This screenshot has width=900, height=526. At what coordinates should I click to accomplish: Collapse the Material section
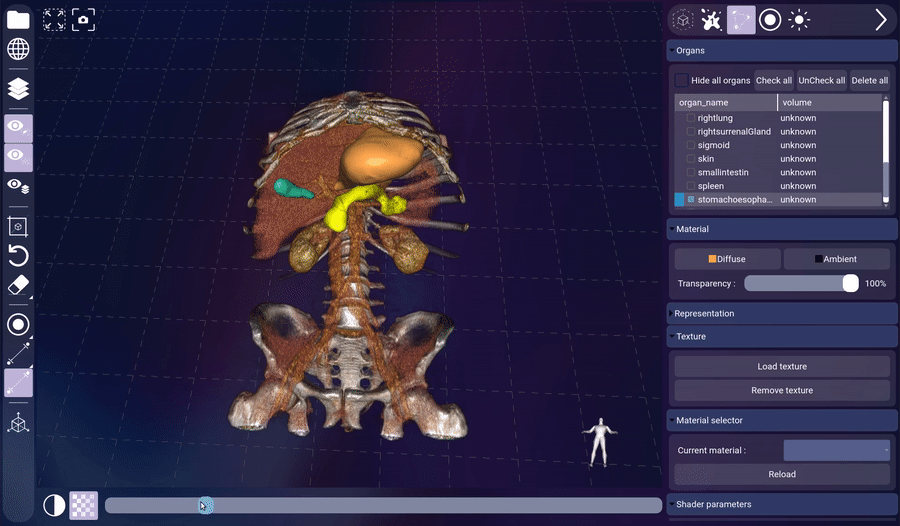[x=782, y=229]
